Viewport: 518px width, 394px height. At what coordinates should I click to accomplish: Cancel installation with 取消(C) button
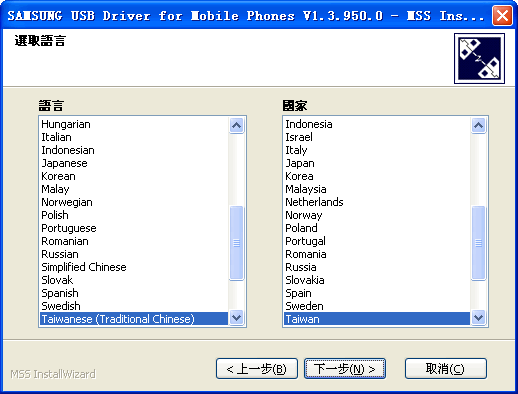[x=446, y=369]
